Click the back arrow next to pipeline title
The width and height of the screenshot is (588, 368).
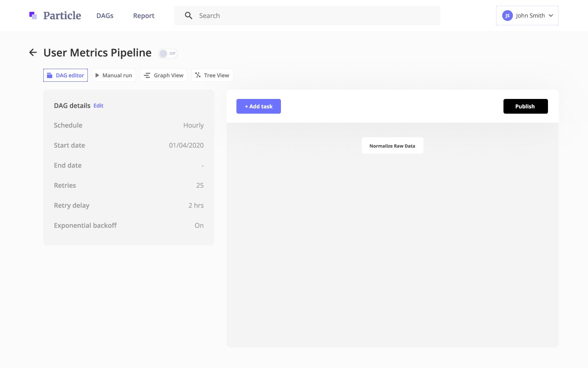pyautogui.click(x=33, y=52)
